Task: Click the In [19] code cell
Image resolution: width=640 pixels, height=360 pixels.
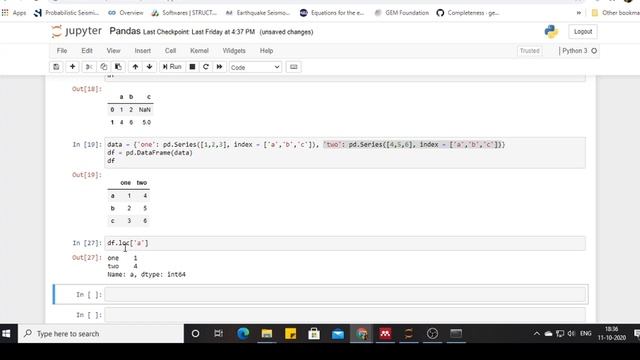Action: (345, 153)
